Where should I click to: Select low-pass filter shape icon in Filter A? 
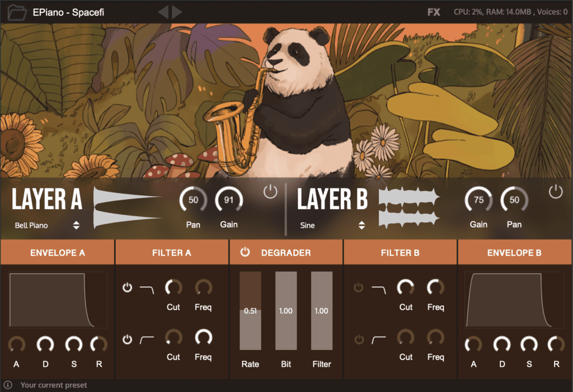click(147, 290)
